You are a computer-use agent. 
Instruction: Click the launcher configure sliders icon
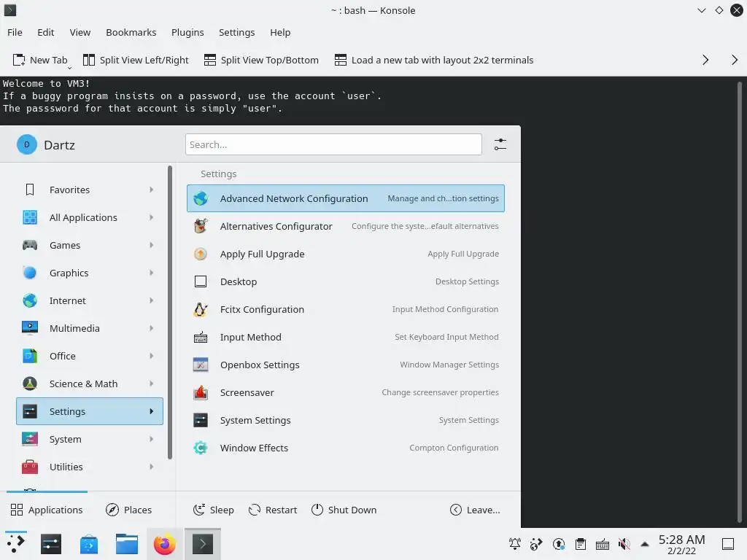pyautogui.click(x=500, y=144)
